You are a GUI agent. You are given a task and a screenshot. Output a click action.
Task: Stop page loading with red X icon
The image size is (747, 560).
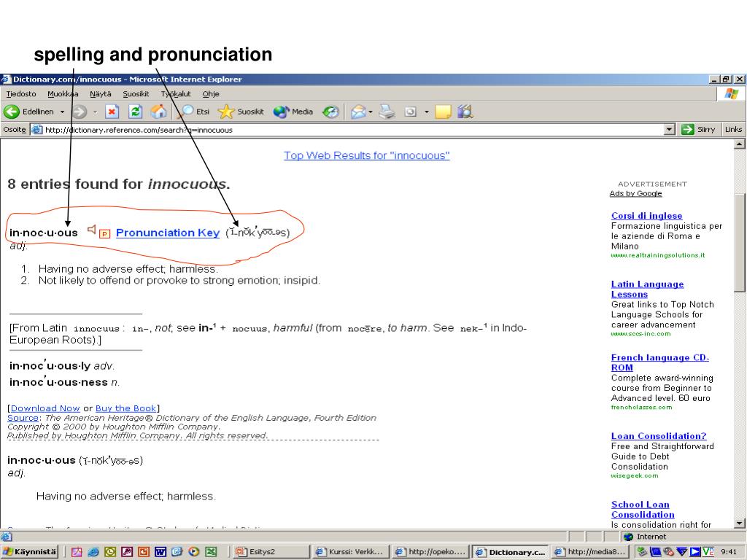[x=112, y=112]
